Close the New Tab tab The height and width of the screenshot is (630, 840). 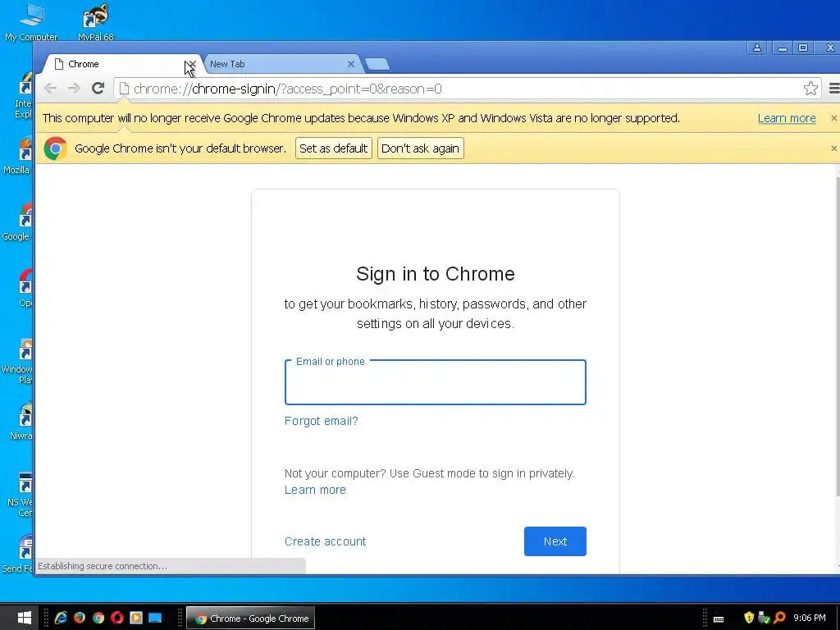pyautogui.click(x=351, y=64)
